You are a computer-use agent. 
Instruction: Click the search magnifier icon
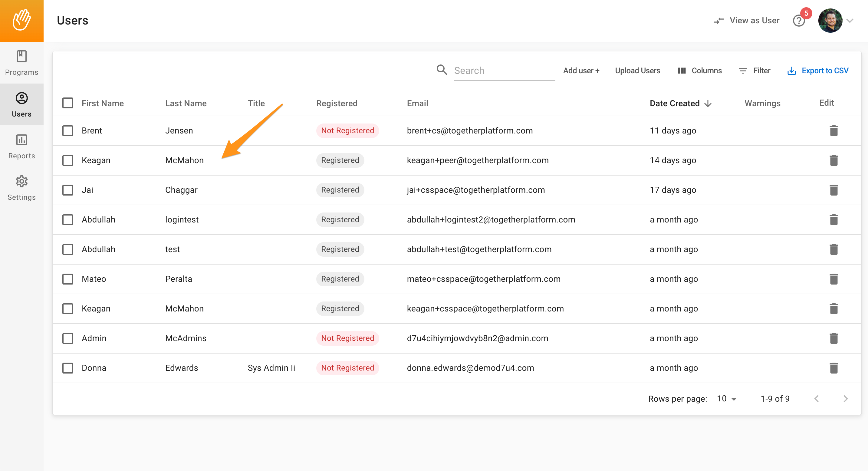[x=442, y=70]
